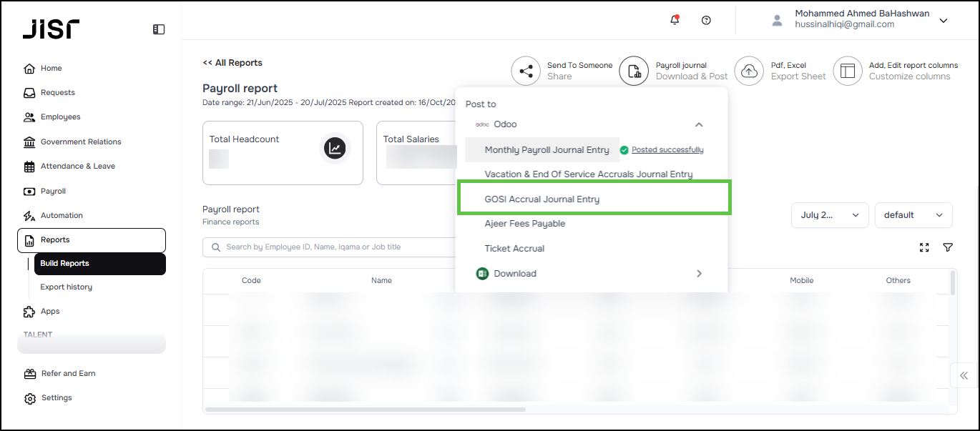Click Total Headcount chart icon
The height and width of the screenshot is (431, 980).
click(x=335, y=148)
